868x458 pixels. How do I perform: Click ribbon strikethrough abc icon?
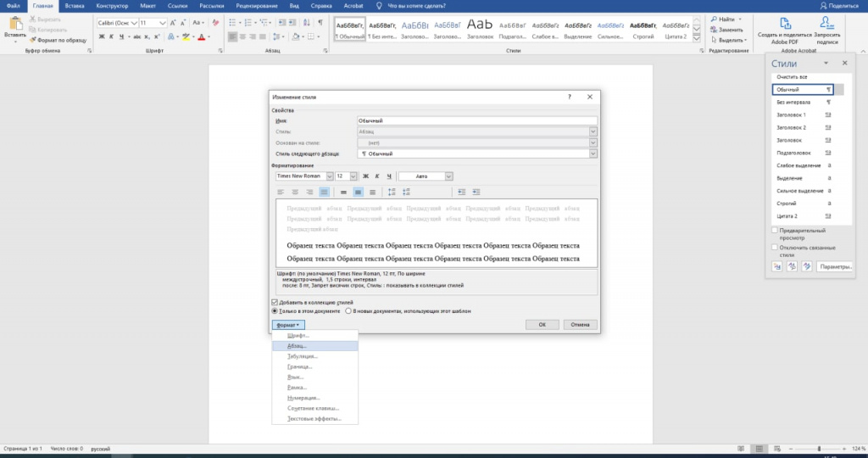coord(136,37)
